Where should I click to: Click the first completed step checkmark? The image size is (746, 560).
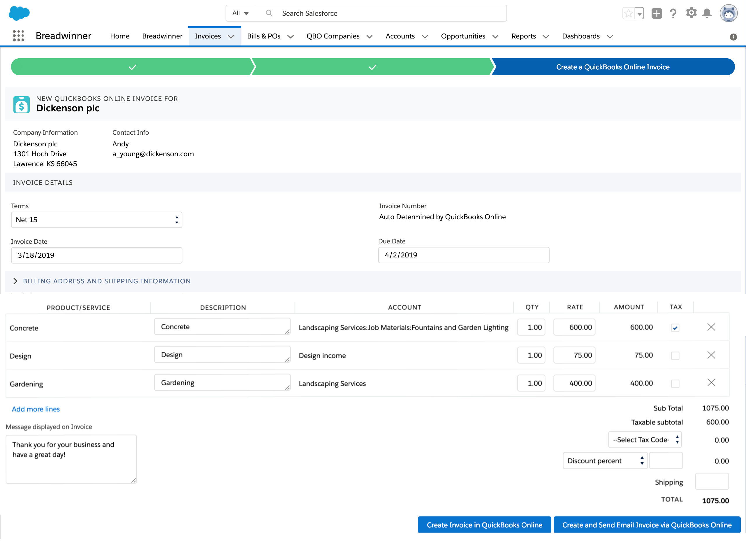coord(133,67)
